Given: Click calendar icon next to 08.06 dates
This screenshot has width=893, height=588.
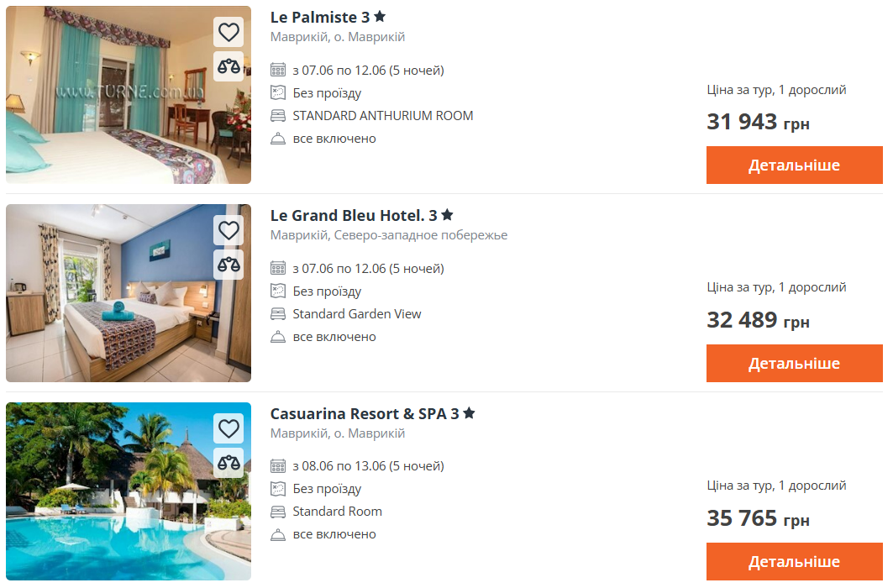Looking at the screenshot, I should (x=278, y=466).
